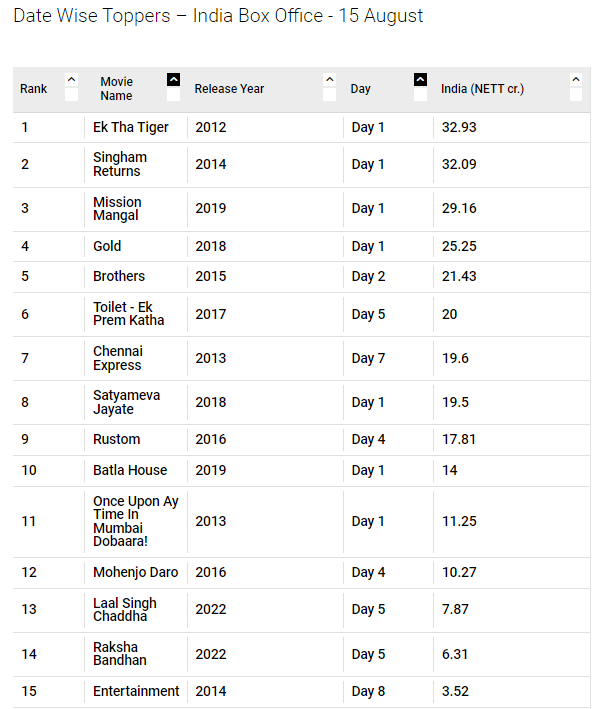Click the black sort arrow beside Day

coord(421,80)
